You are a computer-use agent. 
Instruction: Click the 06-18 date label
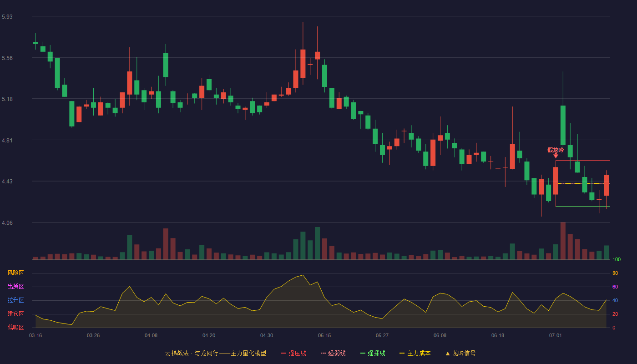498,335
